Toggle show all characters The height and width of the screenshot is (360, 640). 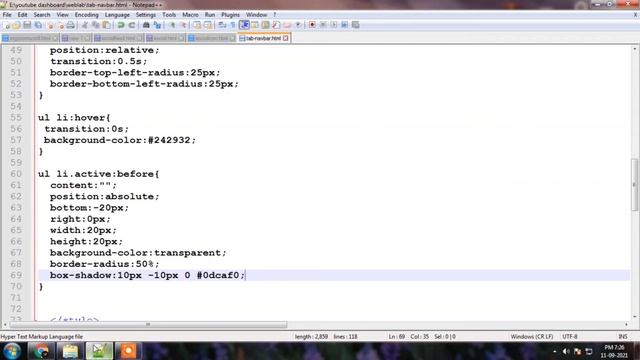tap(233, 25)
